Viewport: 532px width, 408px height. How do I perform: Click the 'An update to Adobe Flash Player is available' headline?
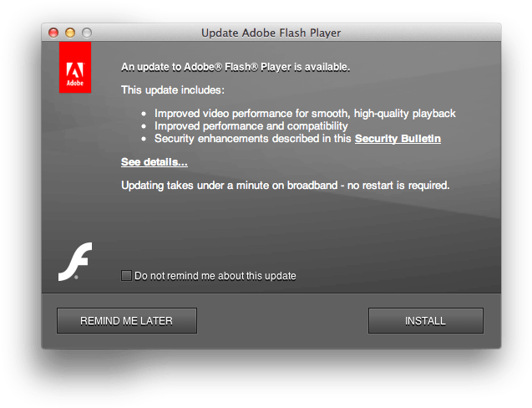[236, 67]
